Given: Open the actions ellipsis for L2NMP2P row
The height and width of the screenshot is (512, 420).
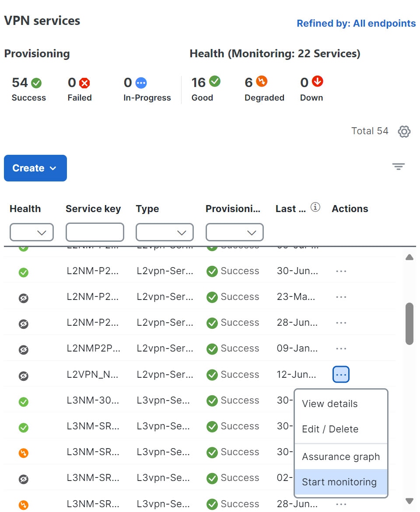Looking at the screenshot, I should click(341, 348).
